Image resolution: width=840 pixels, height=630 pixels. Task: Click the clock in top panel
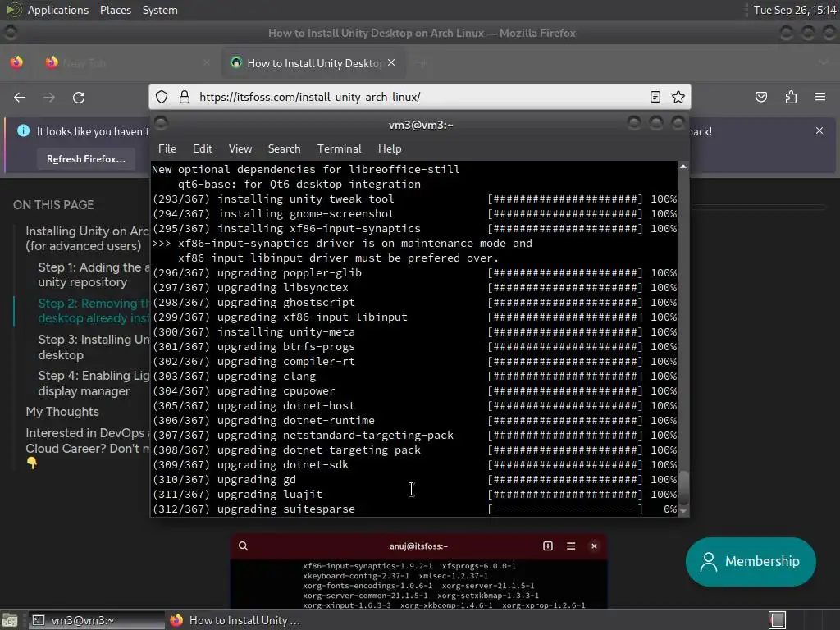[795, 10]
